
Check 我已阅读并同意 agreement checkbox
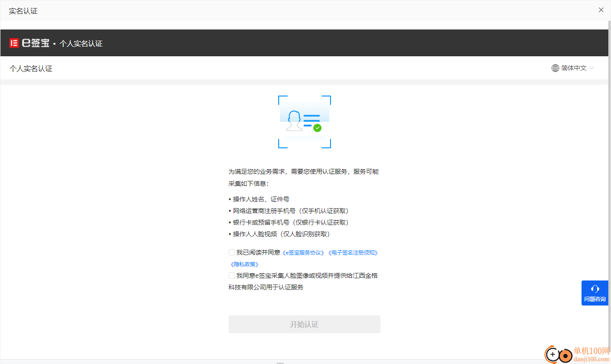232,252
